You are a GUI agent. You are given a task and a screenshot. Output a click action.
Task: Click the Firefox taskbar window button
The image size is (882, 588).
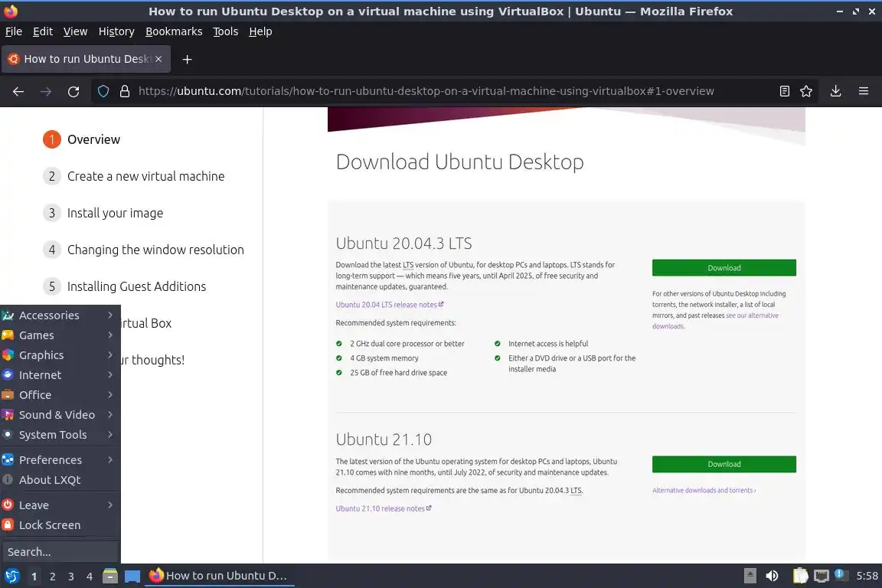click(220, 576)
